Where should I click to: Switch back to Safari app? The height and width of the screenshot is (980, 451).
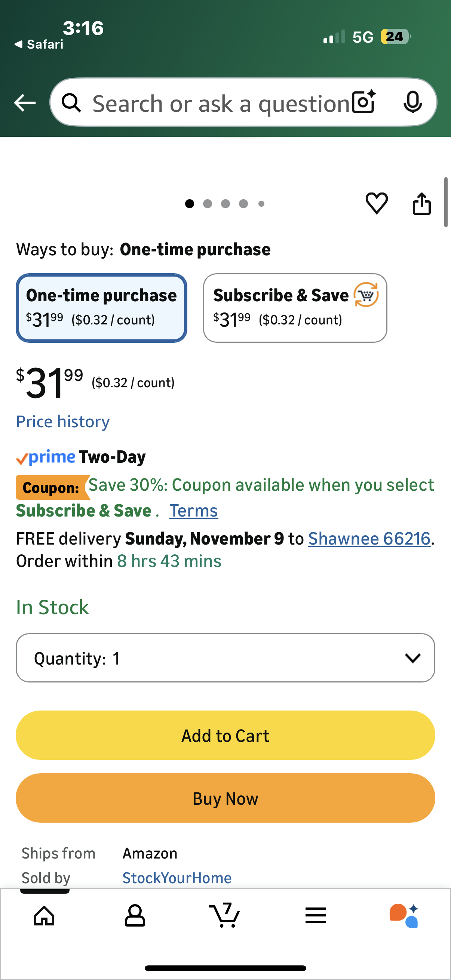pyautogui.click(x=38, y=44)
